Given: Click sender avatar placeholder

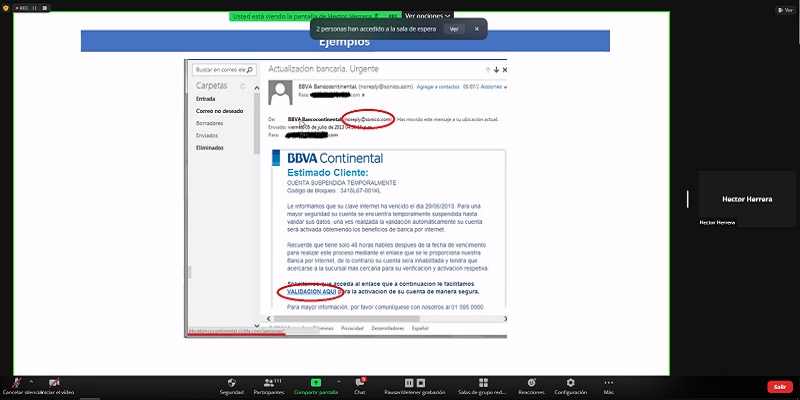Looking at the screenshot, I should 280,92.
